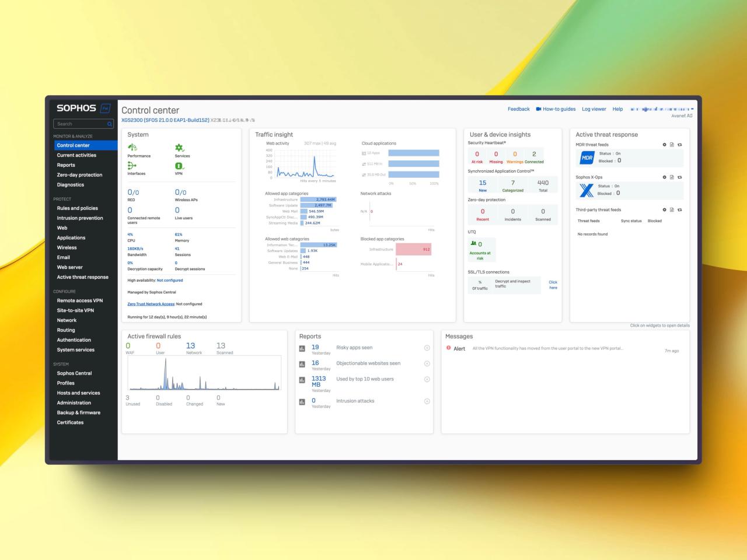747x560 pixels.
Task: Click the UTQ accounts at risk icon
Action: click(x=473, y=244)
